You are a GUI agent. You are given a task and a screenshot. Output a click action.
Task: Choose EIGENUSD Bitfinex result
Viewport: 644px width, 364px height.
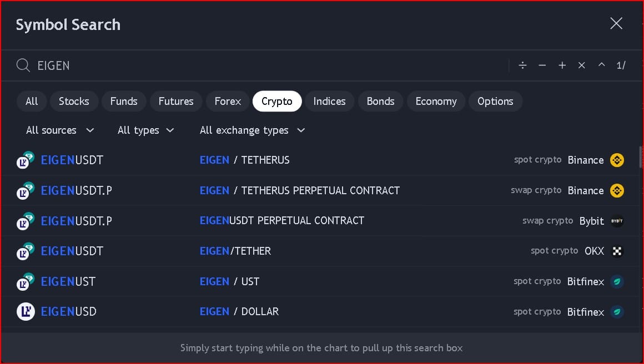(x=69, y=312)
